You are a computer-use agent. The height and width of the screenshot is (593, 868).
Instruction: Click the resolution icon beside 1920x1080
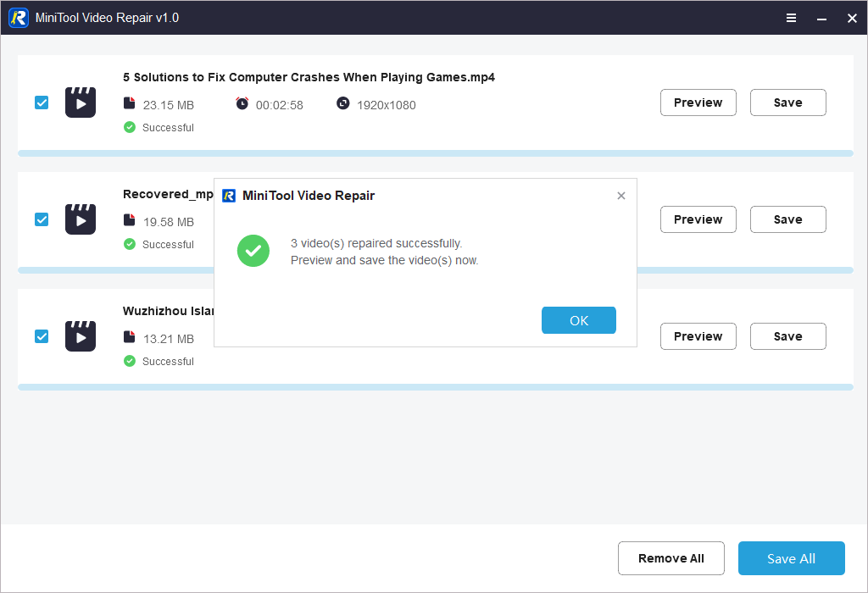pos(342,103)
